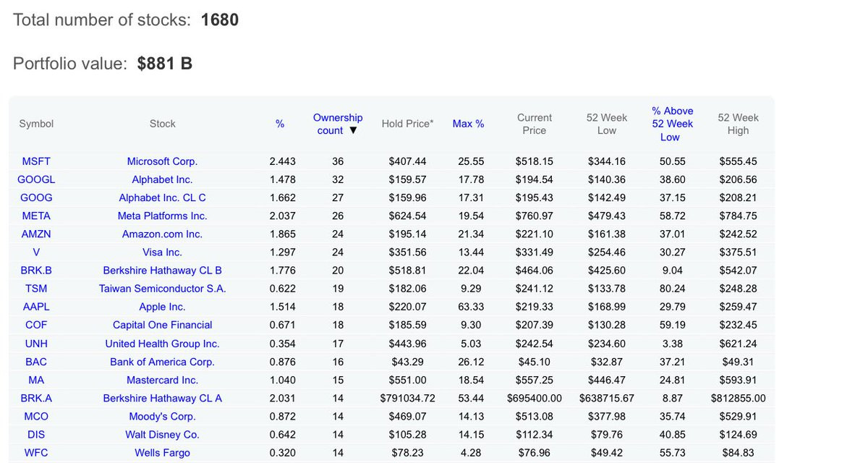Image resolution: width=868 pixels, height=463 pixels.
Task: Select portfolio value $881 B
Action: click(x=165, y=64)
